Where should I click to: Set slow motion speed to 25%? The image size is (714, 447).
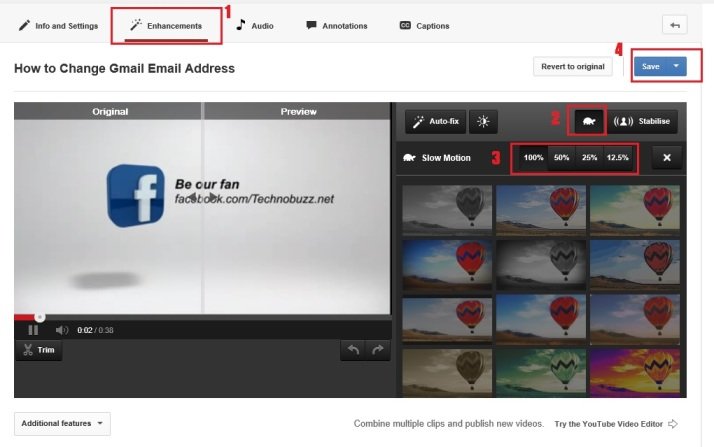(589, 157)
